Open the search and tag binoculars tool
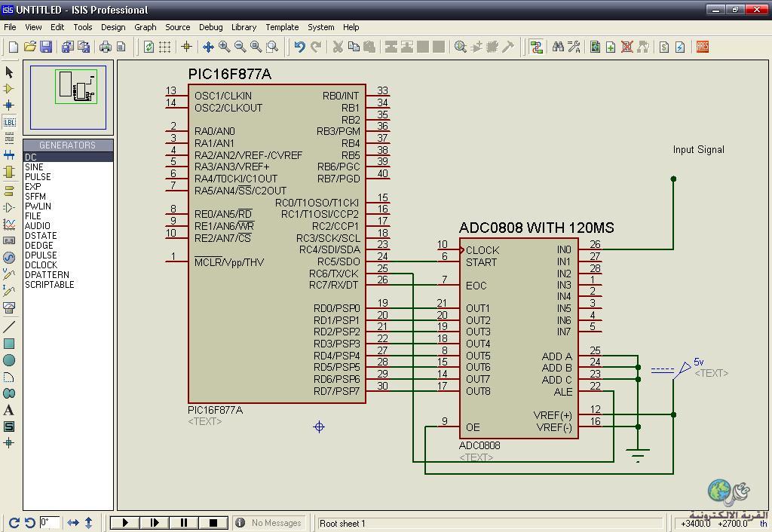This screenshot has width=772, height=532. click(x=558, y=47)
